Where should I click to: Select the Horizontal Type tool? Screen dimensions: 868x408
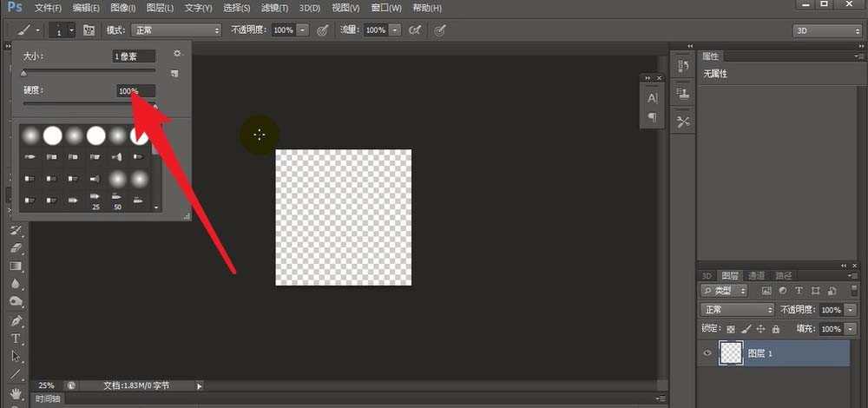point(16,339)
